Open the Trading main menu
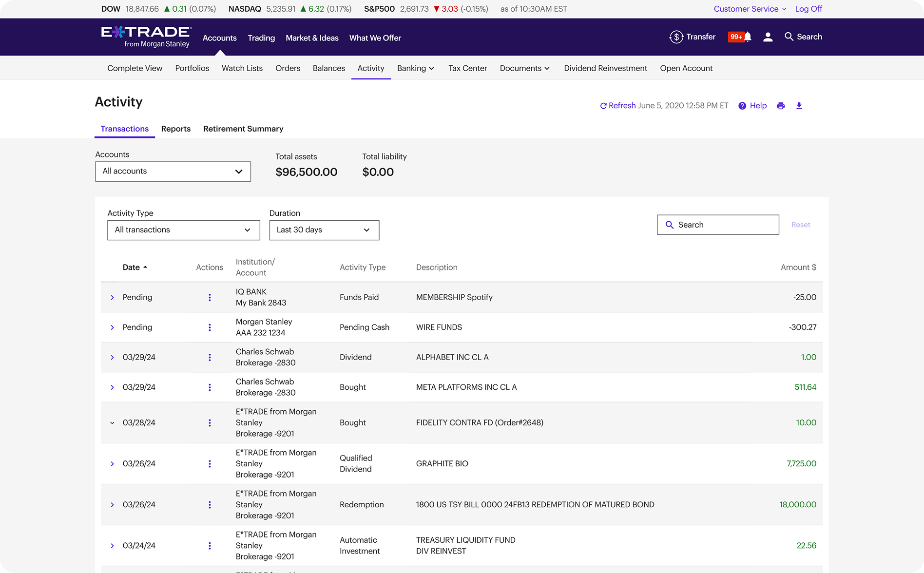Screen dimensions: 924x573 point(261,38)
